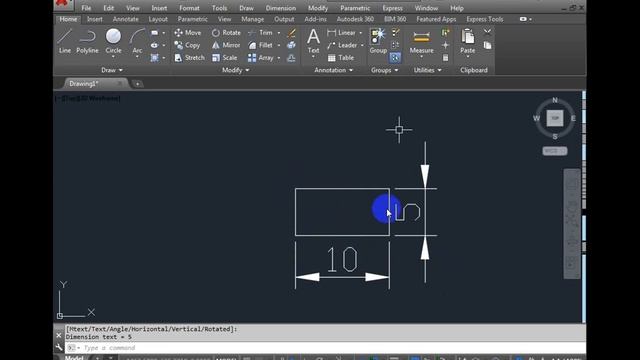Click the ViewCube TOP face
The height and width of the screenshot is (360, 640).
(555, 118)
